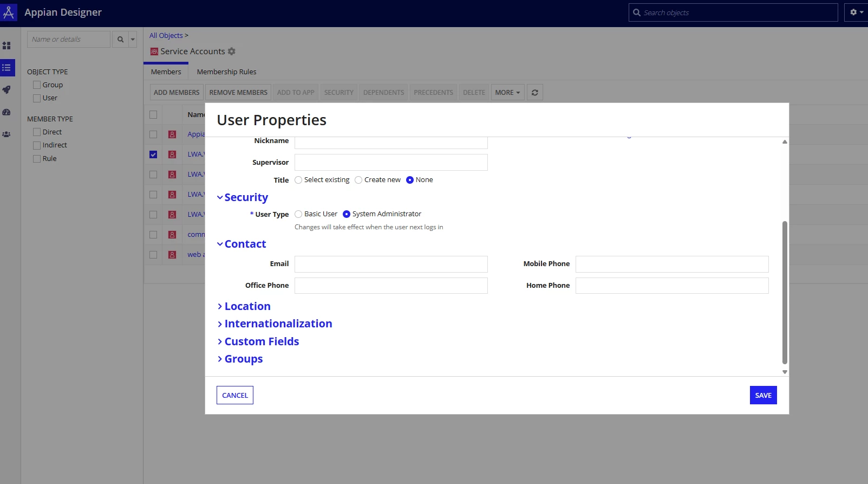The image size is (868, 484).
Task: Click into the Supervisor field
Action: (391, 163)
